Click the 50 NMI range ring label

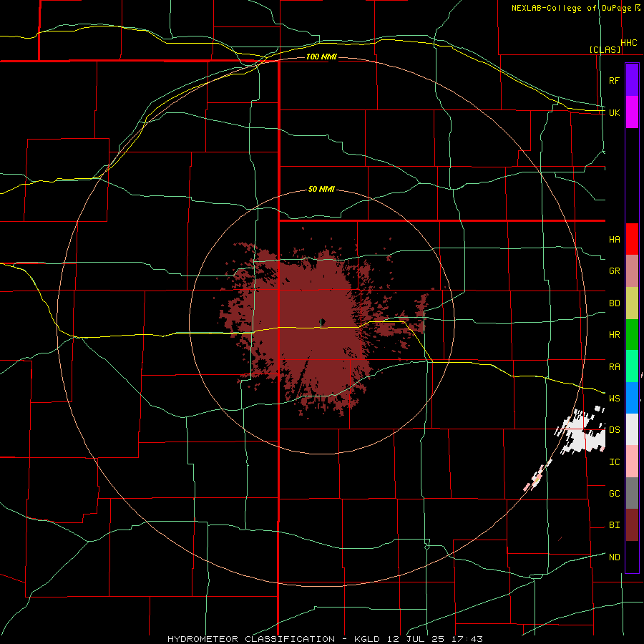[x=321, y=190]
